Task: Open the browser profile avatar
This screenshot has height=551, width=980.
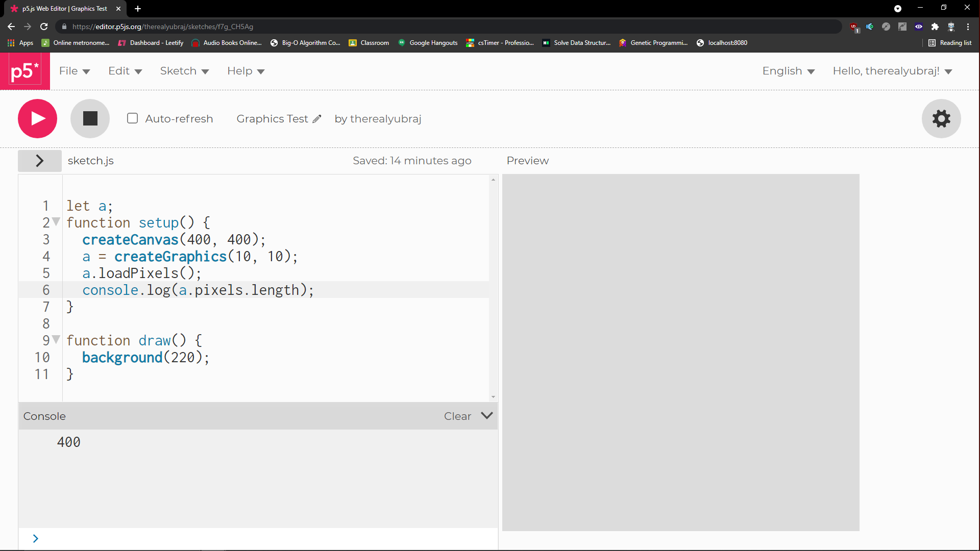Action: pos(951,27)
